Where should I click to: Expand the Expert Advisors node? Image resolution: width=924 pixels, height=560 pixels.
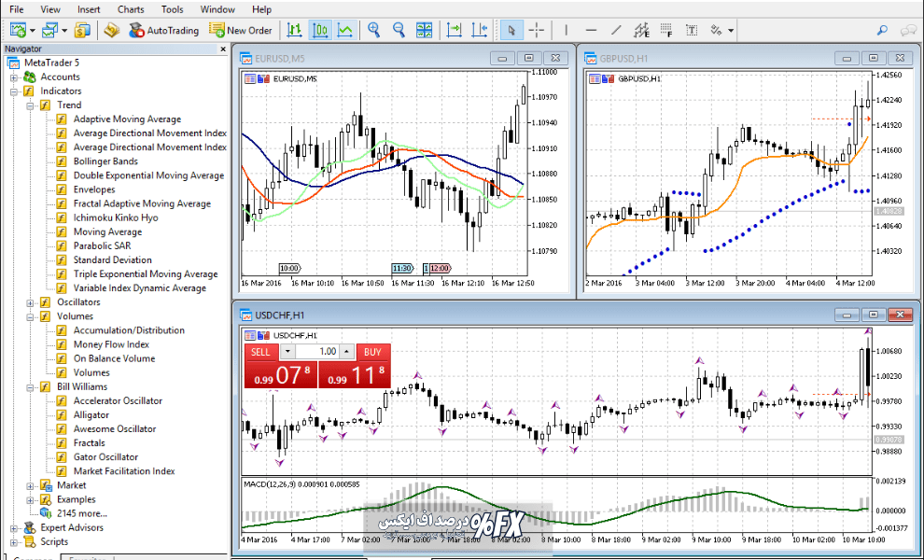pyautogui.click(x=14, y=528)
